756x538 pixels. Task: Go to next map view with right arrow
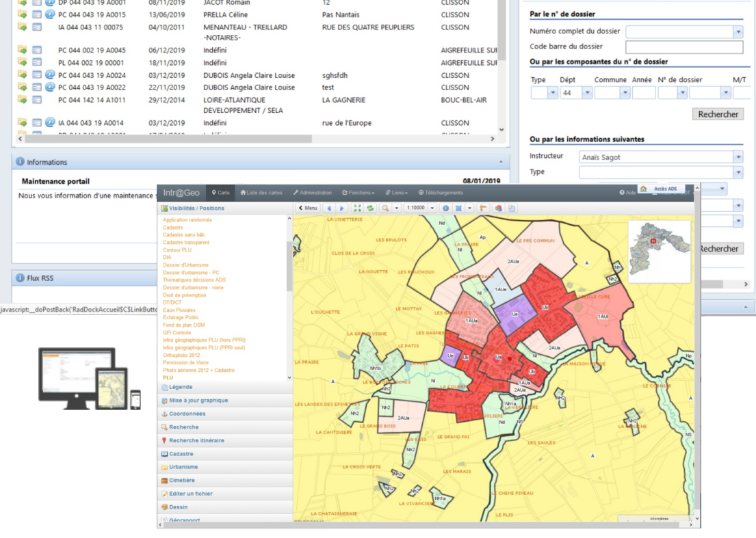point(342,208)
